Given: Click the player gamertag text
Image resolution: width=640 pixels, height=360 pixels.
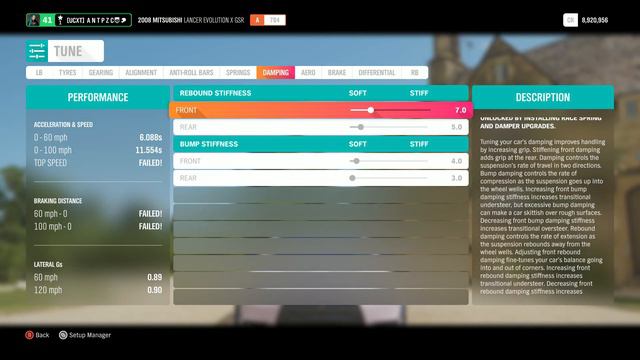Looking at the screenshot, I should (96, 20).
